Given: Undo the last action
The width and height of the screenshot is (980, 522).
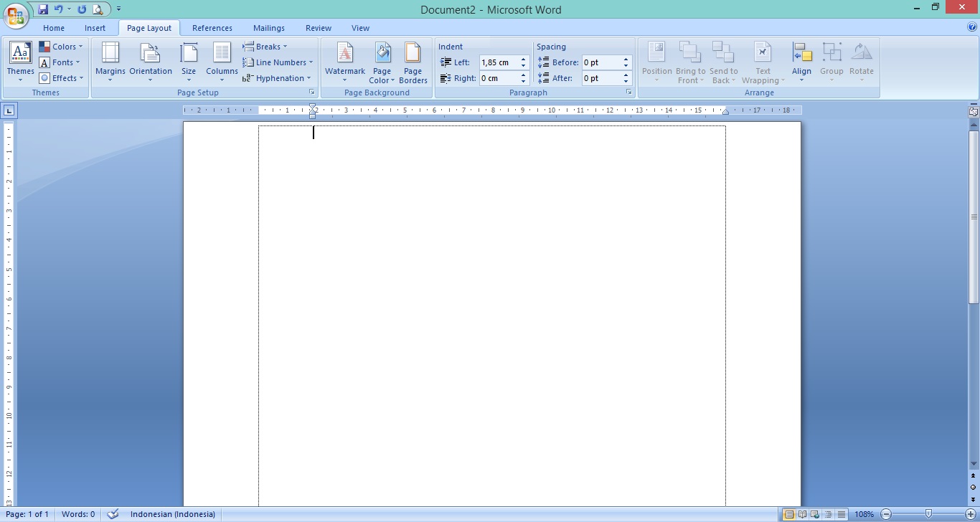Looking at the screenshot, I should tap(59, 9).
